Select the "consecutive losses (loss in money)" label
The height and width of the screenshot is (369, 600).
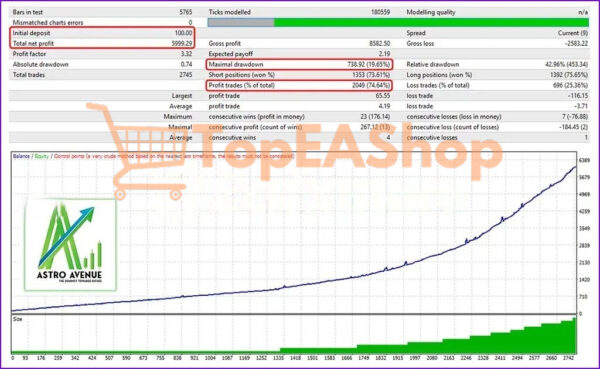[x=454, y=116]
